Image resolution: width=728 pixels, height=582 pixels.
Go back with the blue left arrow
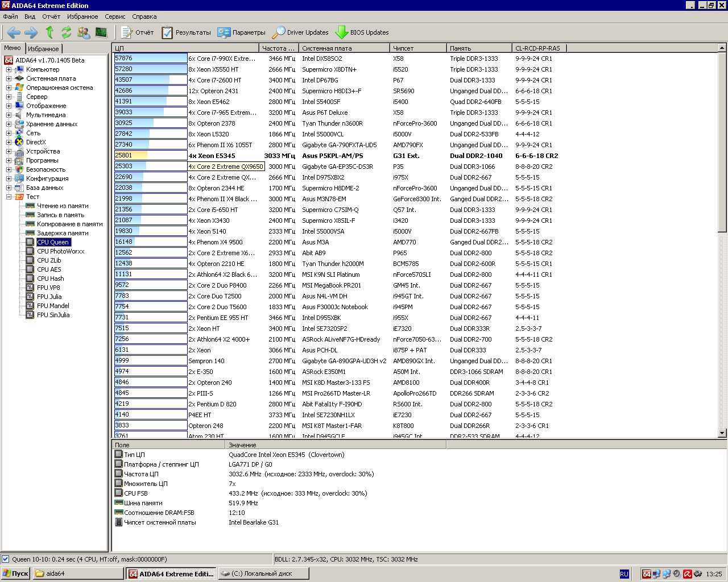coord(14,32)
